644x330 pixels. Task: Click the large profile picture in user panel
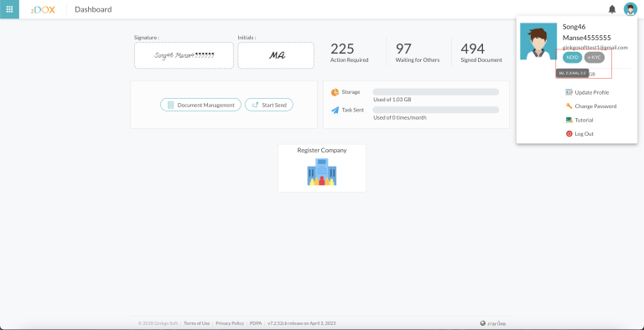[x=538, y=41]
